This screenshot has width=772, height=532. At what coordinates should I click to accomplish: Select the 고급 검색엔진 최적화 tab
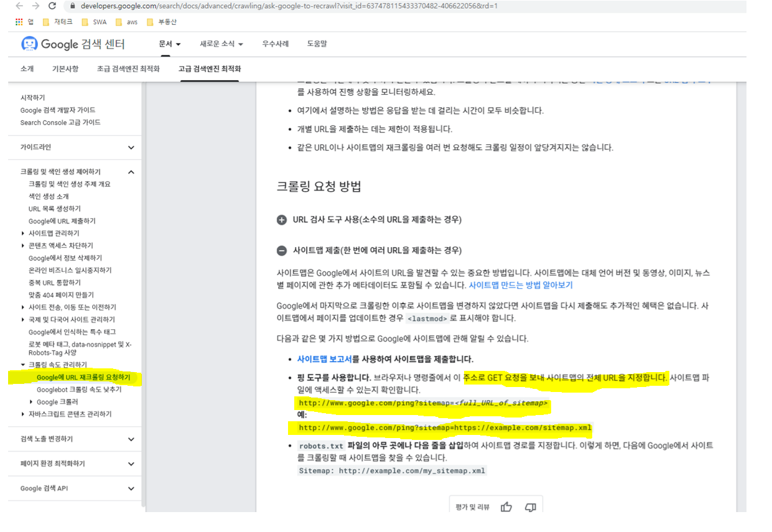(210, 69)
